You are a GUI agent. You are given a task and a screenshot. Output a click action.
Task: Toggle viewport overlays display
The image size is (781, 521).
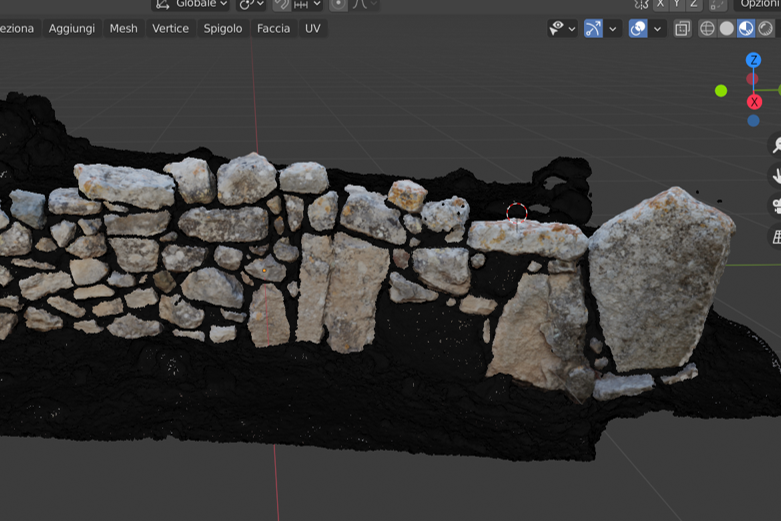tap(638, 28)
